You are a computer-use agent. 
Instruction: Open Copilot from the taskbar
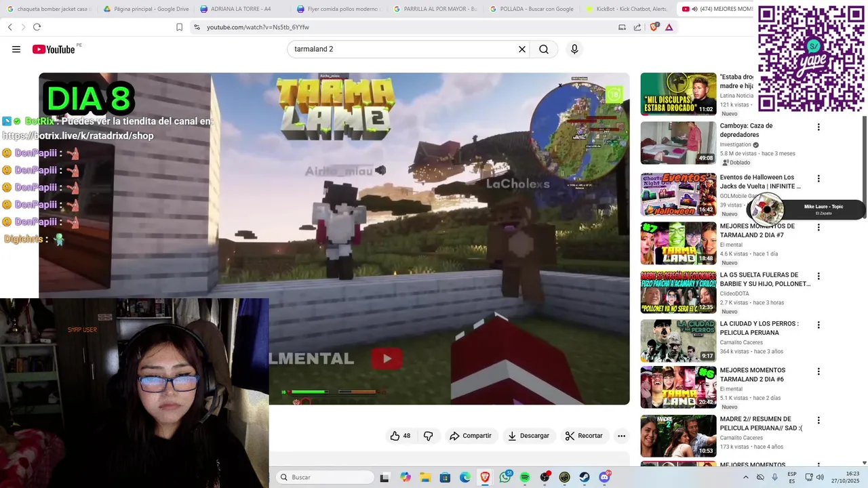point(406,477)
